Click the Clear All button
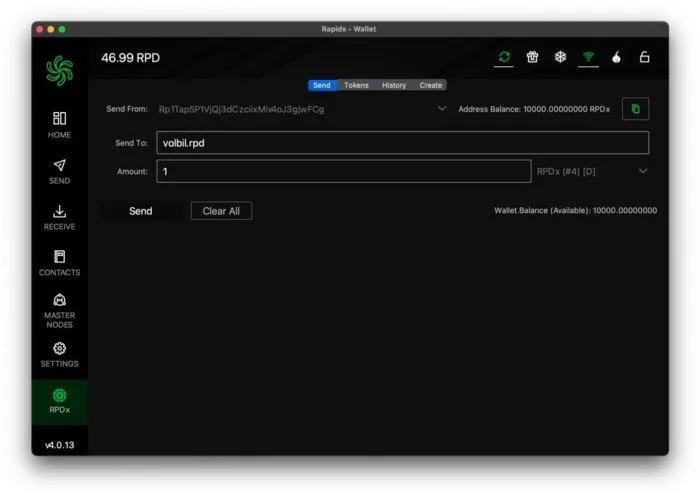 tap(221, 211)
